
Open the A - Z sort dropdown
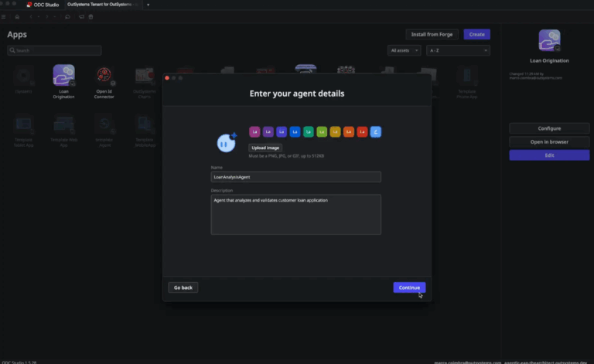(x=458, y=50)
